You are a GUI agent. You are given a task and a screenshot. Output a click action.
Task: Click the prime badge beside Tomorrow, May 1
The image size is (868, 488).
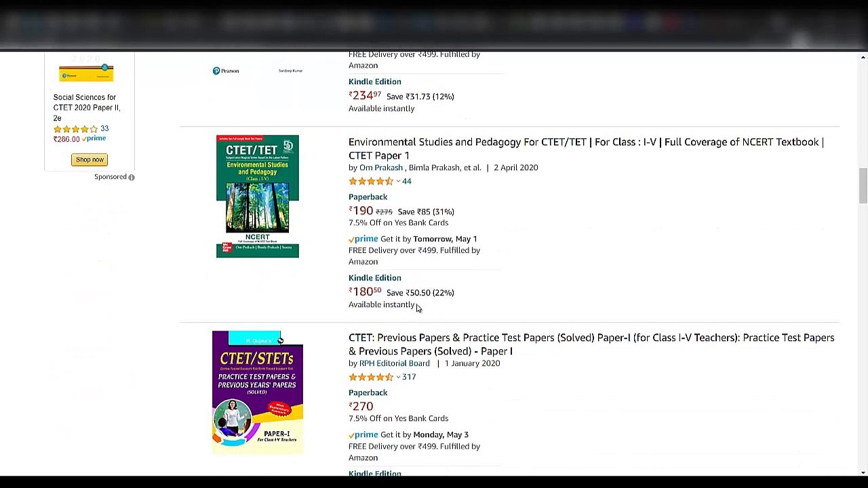[363, 239]
